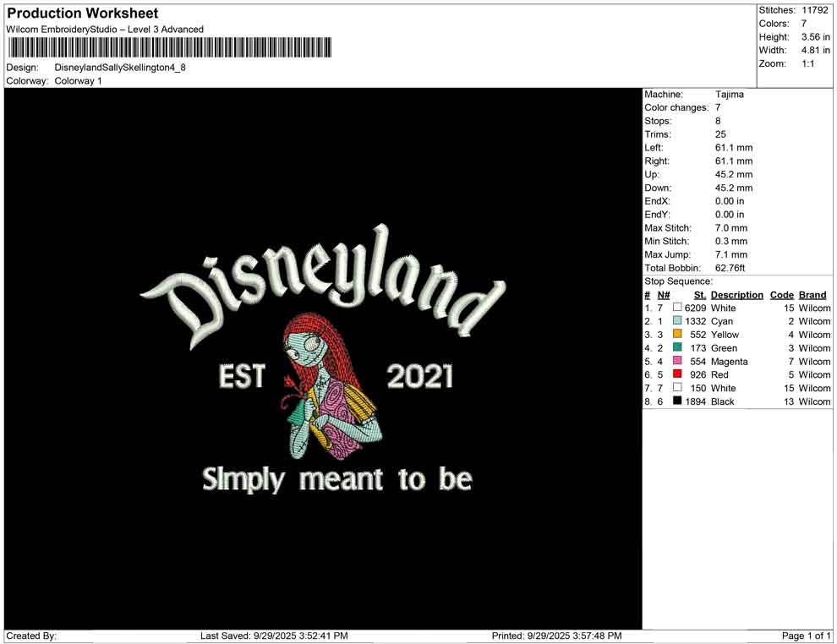This screenshot has width=837, height=644.
Task: Click the black color swatch
Action: tap(677, 401)
